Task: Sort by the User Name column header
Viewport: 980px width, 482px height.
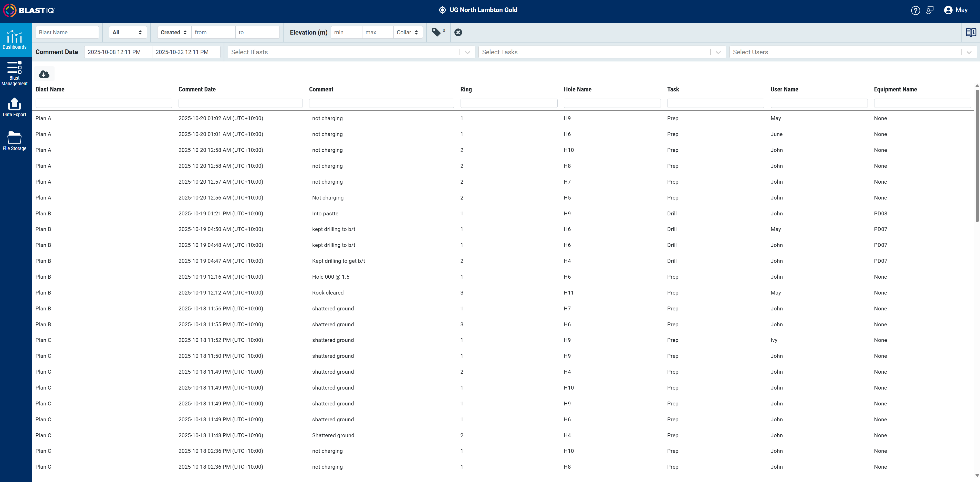Action: coord(785,89)
